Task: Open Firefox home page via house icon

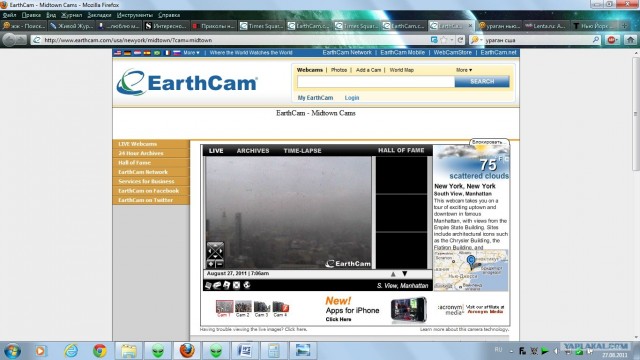Action: click(x=631, y=40)
